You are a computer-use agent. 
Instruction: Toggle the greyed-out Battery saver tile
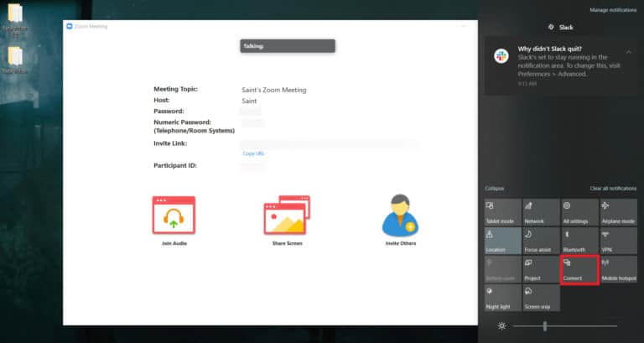click(x=503, y=269)
